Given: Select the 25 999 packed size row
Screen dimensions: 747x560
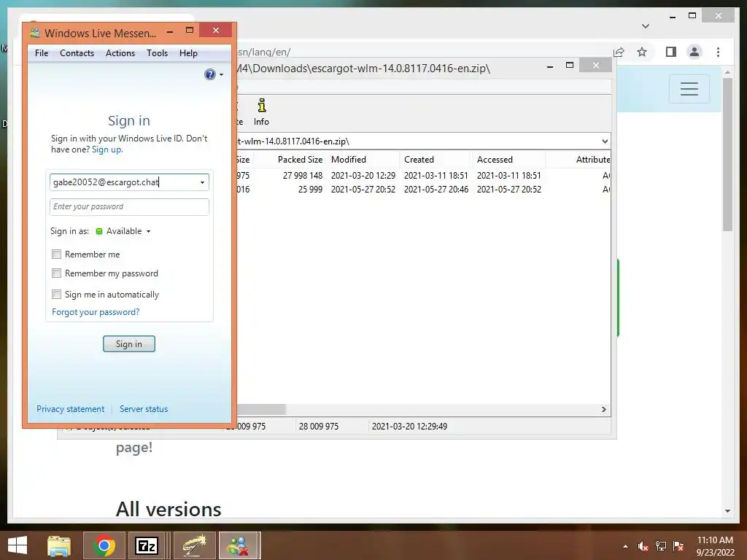Looking at the screenshot, I should 310,190.
